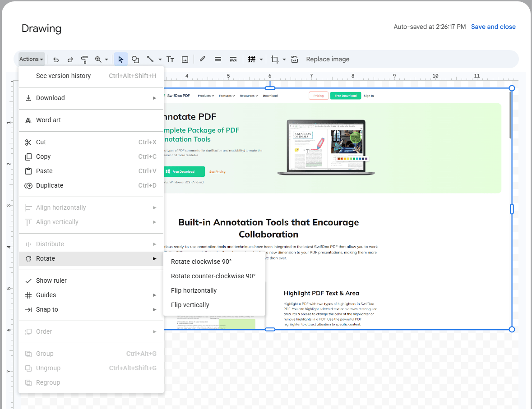Choose the Shape tool icon

(x=135, y=60)
